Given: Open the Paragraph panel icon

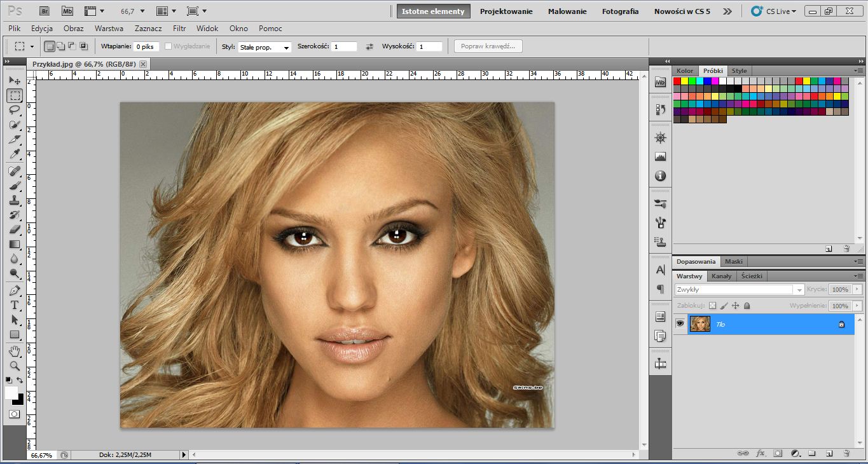Looking at the screenshot, I should pos(660,289).
